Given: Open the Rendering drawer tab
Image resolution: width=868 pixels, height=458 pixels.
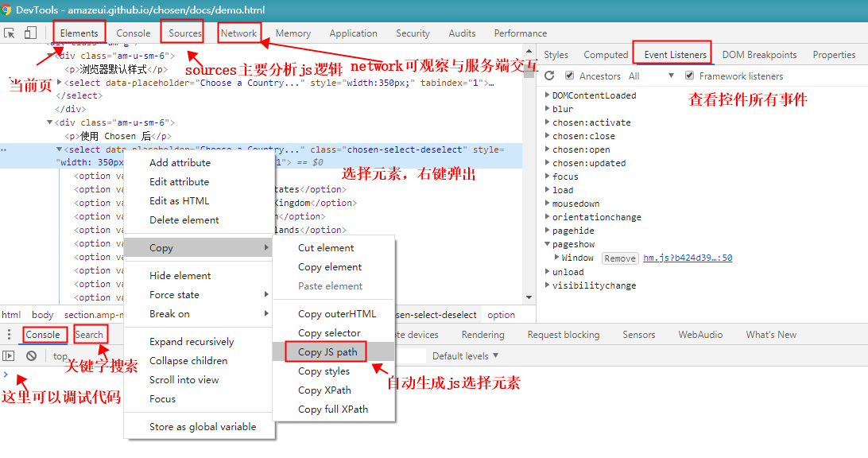Looking at the screenshot, I should (482, 335).
